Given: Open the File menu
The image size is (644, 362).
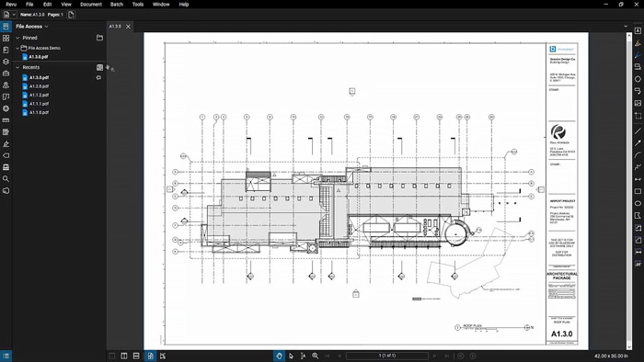Looking at the screenshot, I should (x=29, y=5).
